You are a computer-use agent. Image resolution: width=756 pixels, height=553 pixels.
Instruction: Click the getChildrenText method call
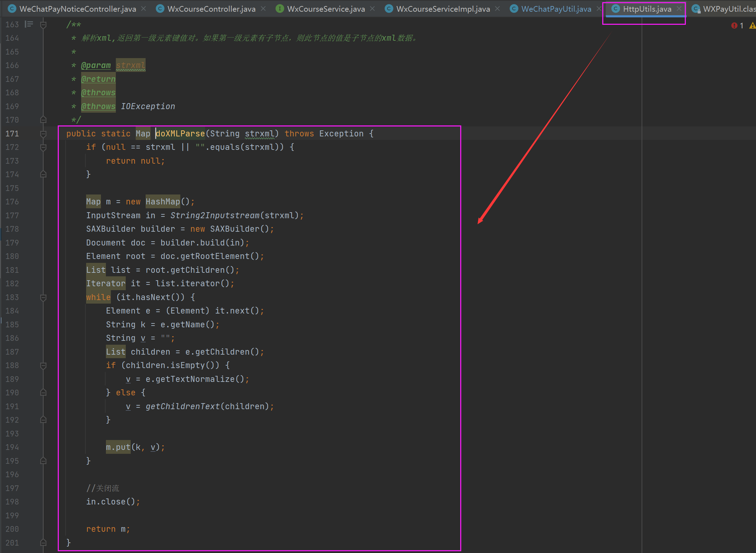(x=182, y=406)
